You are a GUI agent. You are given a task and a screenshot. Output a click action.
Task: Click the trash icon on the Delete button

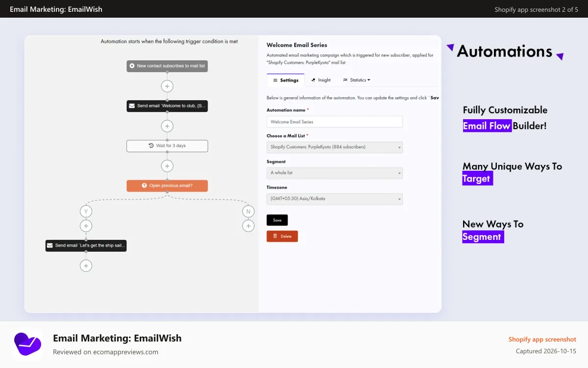pos(275,236)
